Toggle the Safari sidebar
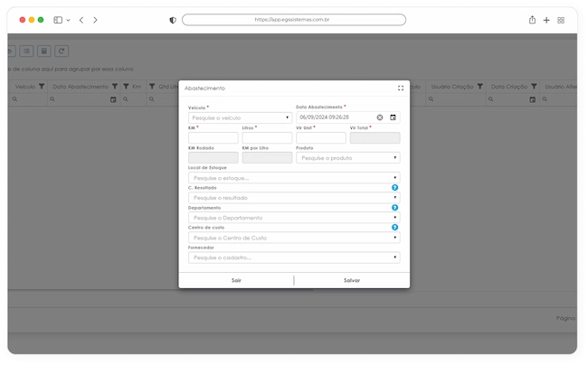 pyautogui.click(x=58, y=20)
